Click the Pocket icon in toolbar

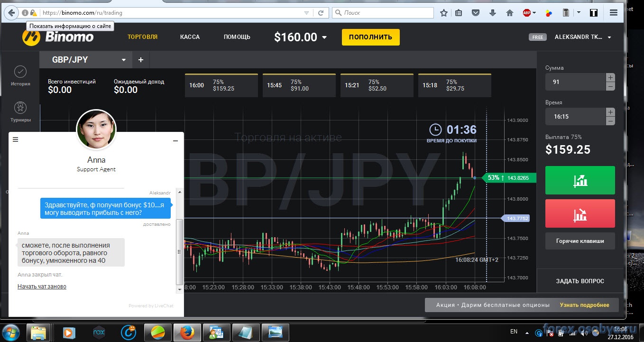point(476,13)
